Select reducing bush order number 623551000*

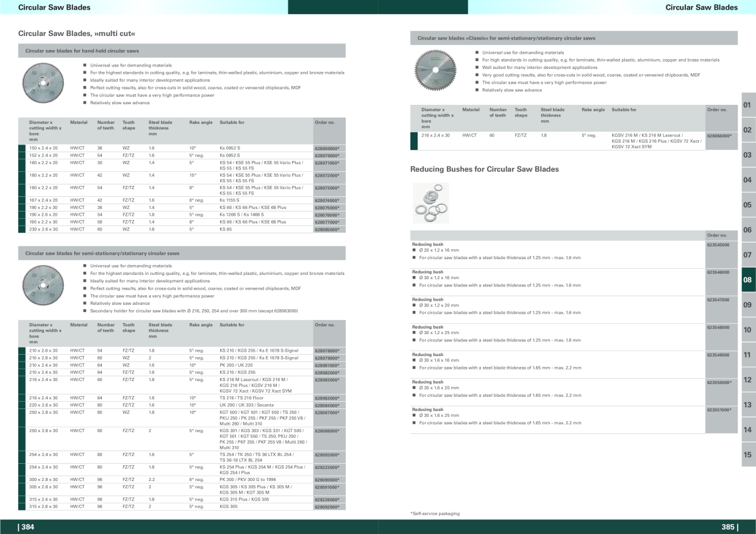click(719, 410)
